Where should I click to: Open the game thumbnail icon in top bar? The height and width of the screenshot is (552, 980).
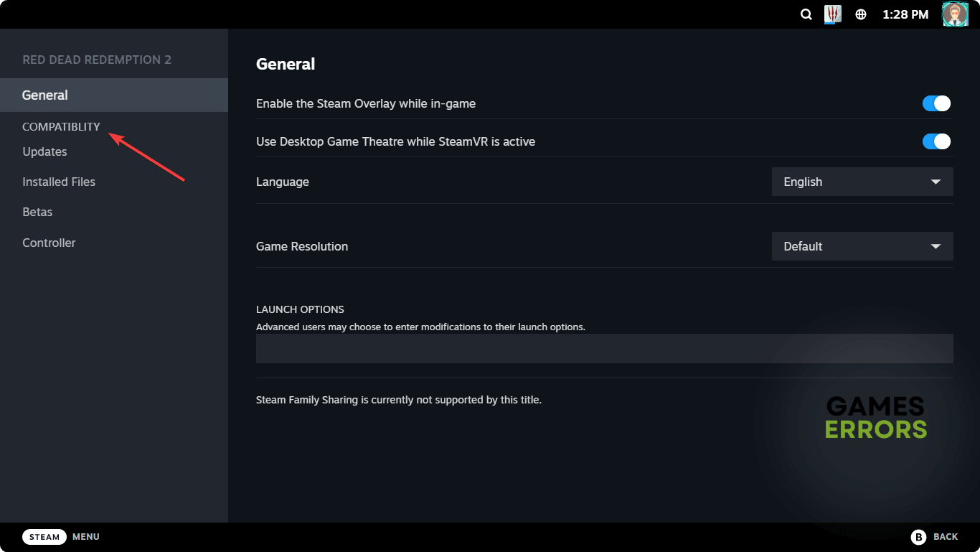(832, 14)
